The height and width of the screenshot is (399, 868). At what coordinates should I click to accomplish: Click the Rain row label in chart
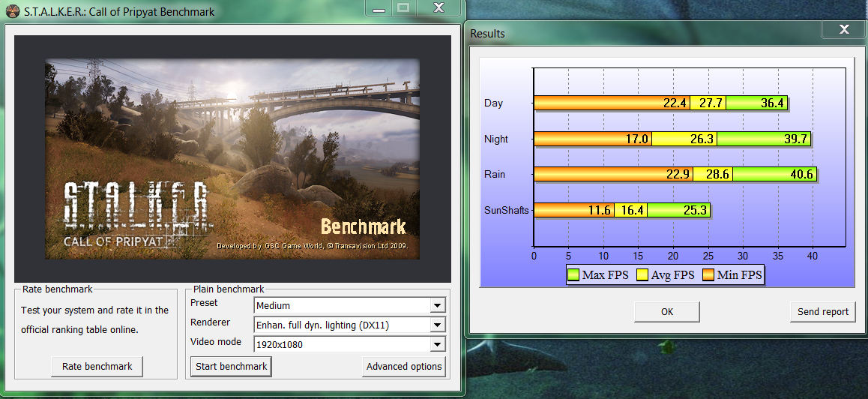pyautogui.click(x=495, y=175)
